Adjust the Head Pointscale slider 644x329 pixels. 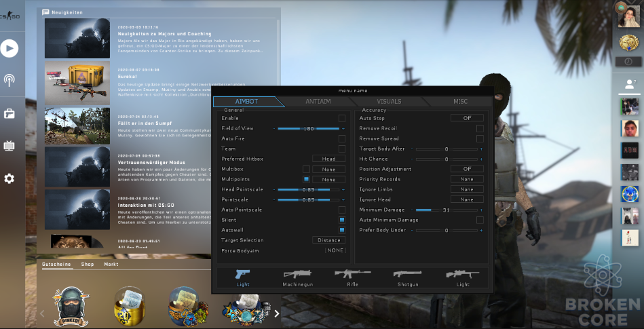[309, 190]
